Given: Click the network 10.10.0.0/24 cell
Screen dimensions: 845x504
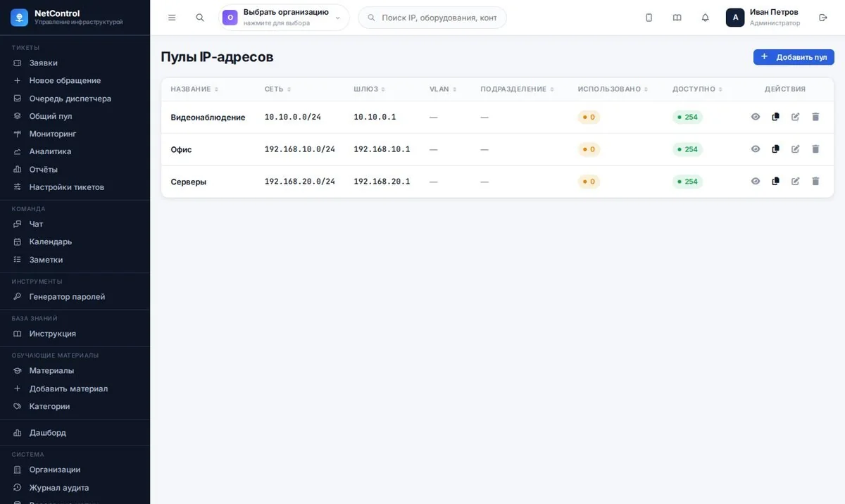Looking at the screenshot, I should coord(292,117).
